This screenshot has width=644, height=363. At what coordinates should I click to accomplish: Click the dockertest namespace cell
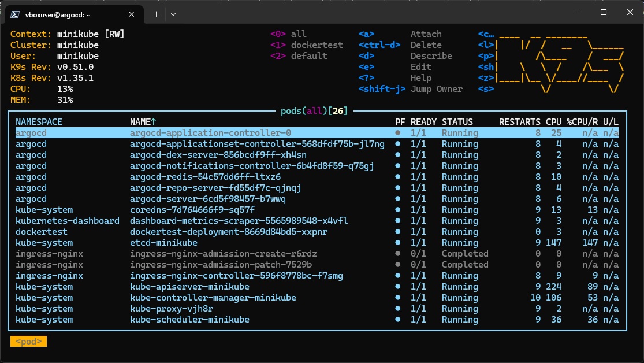[42, 232]
